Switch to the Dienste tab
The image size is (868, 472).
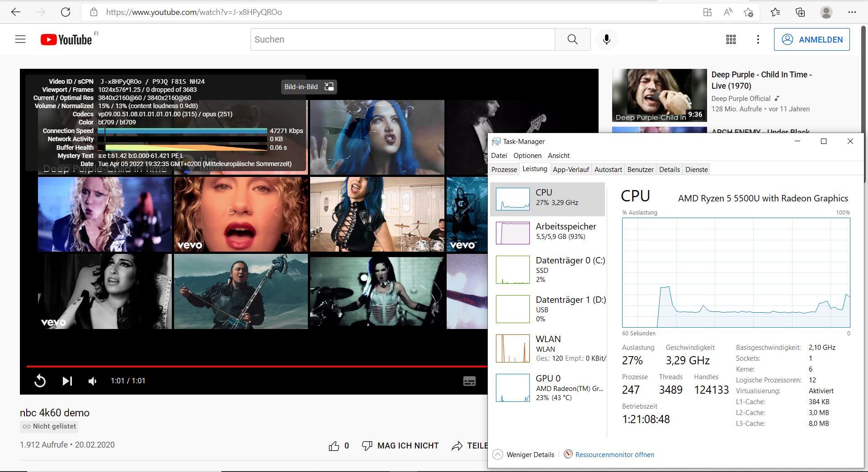(697, 170)
